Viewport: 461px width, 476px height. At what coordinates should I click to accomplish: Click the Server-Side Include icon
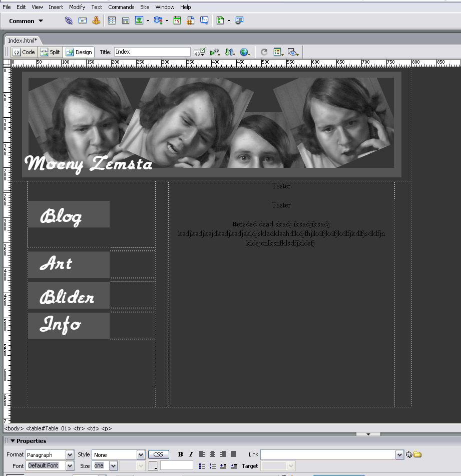pyautogui.click(x=191, y=21)
